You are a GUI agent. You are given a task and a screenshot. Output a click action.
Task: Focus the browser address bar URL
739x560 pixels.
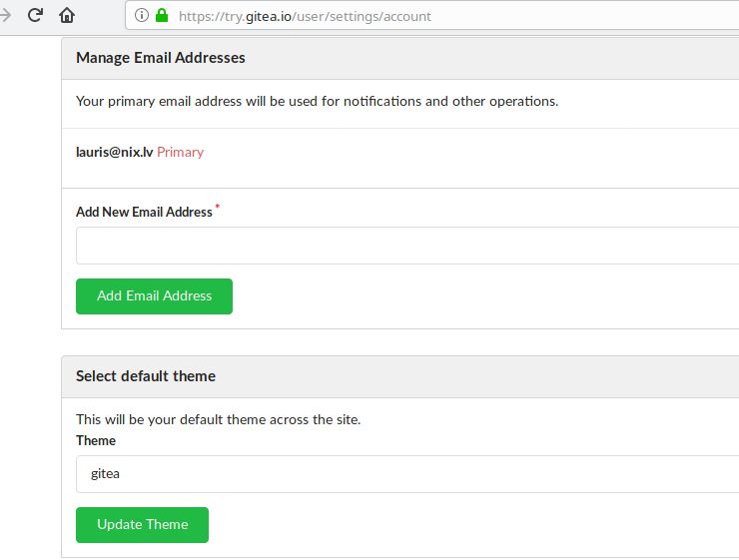pyautogui.click(x=305, y=17)
